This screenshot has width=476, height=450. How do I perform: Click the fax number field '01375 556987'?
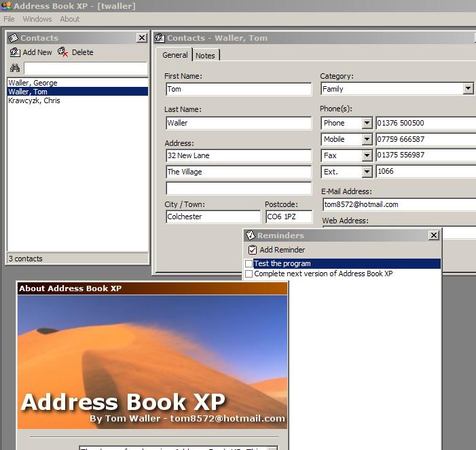tap(426, 155)
